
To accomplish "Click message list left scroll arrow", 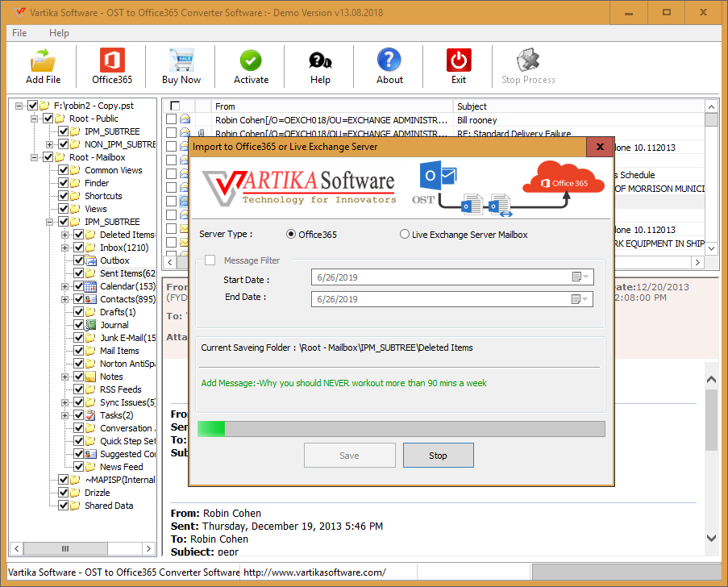I will pyautogui.click(x=170, y=262).
